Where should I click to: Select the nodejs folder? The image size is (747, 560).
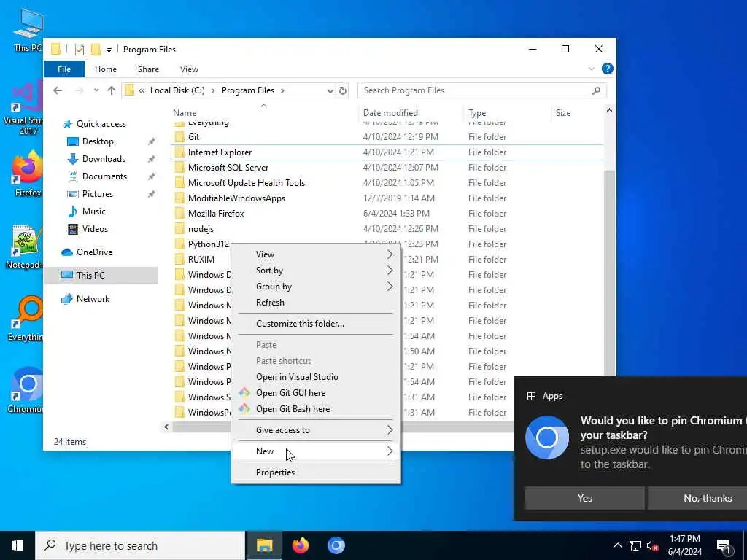[387, 228]
